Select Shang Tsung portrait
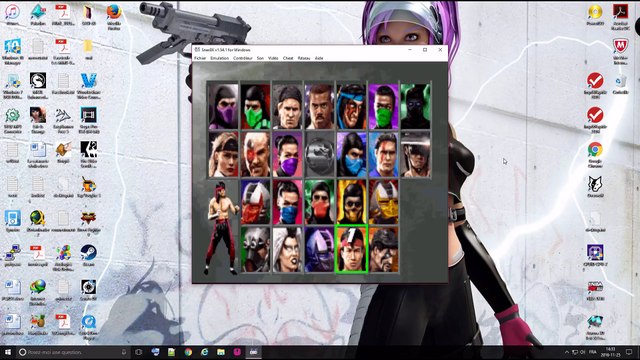 click(383, 250)
